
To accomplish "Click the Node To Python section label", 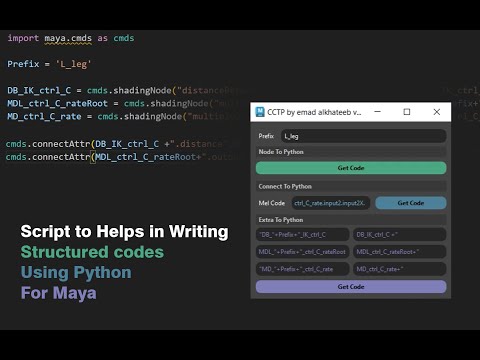I will click(x=281, y=152).
